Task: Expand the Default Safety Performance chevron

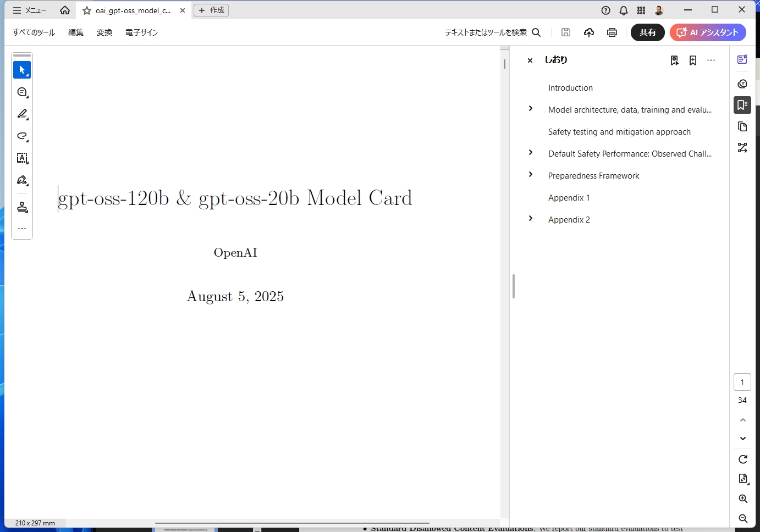Action: (x=531, y=153)
